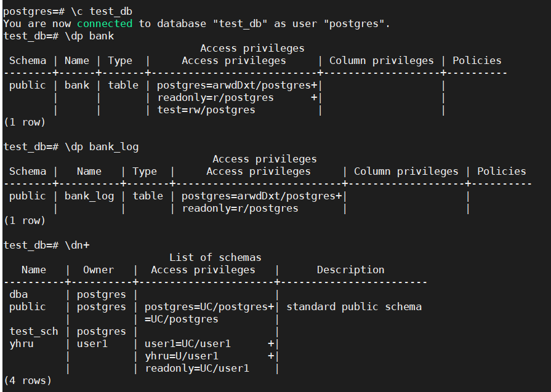Select the "user1=UC/user1" privilege line
551x392 pixels.
point(188,343)
